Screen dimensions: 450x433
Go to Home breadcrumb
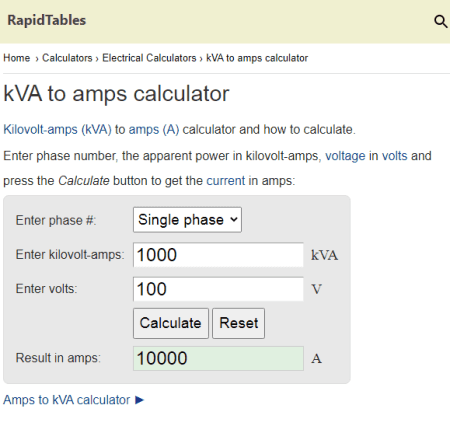17,58
